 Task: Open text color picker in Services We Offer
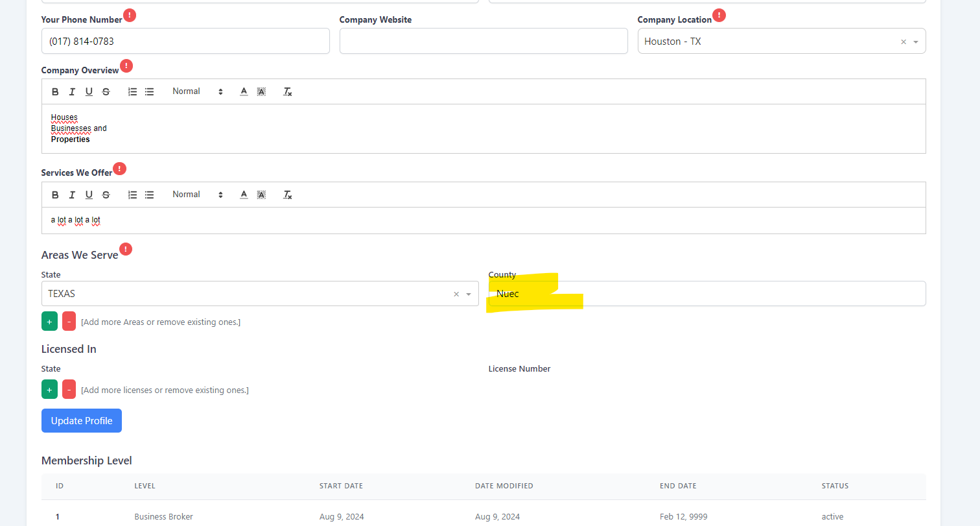[244, 195]
